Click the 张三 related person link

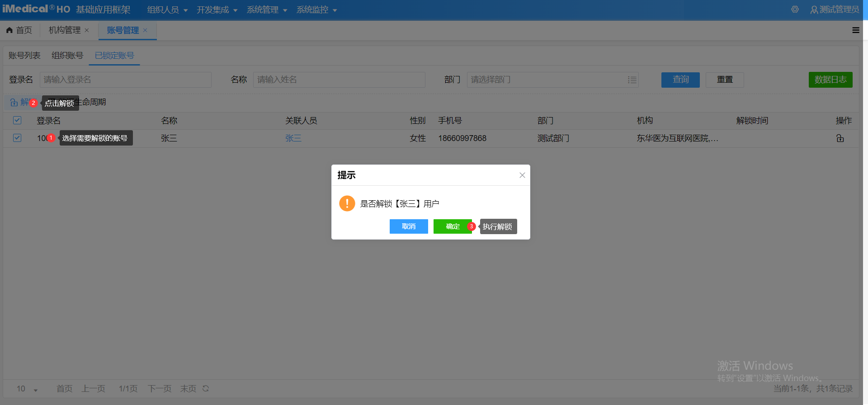point(293,138)
